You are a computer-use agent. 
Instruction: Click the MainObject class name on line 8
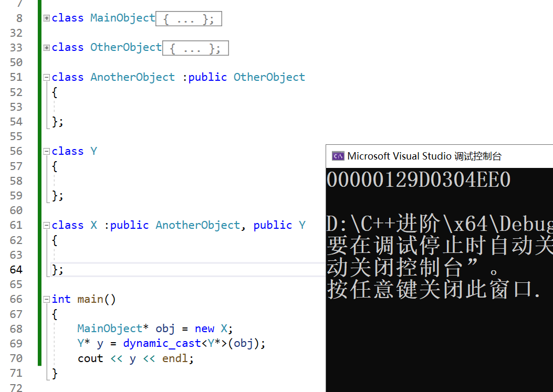click(123, 18)
